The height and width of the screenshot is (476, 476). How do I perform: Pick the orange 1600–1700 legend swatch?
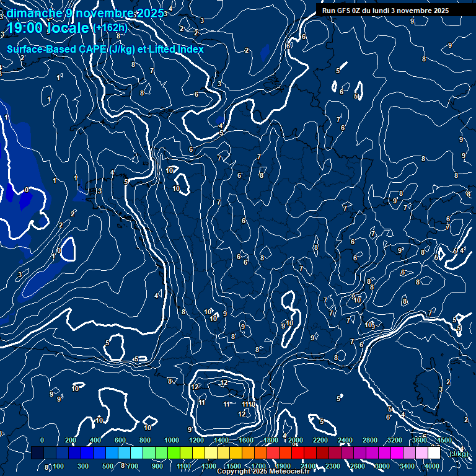tap(249, 452)
